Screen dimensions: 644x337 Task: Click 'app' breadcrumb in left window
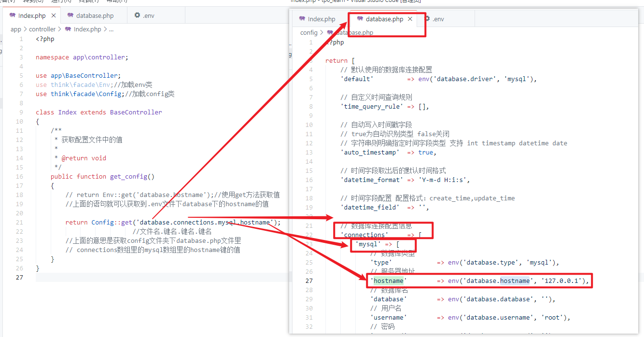pos(16,29)
